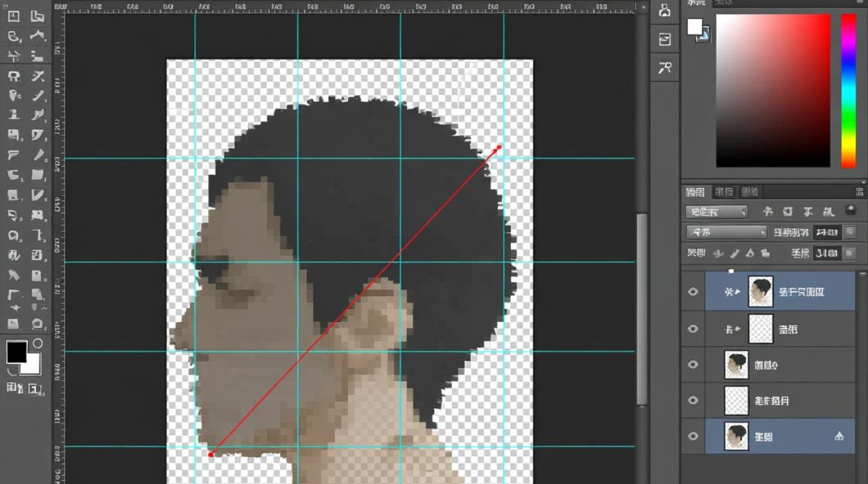This screenshot has width=868, height=484.
Task: Hide the fourth layer with its eye icon
Action: coord(693,400)
